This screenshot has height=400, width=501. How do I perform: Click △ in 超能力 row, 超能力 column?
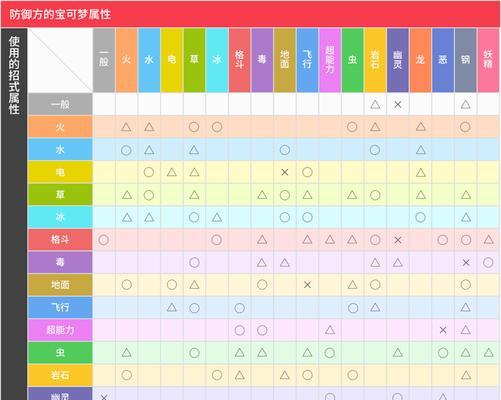(x=330, y=330)
